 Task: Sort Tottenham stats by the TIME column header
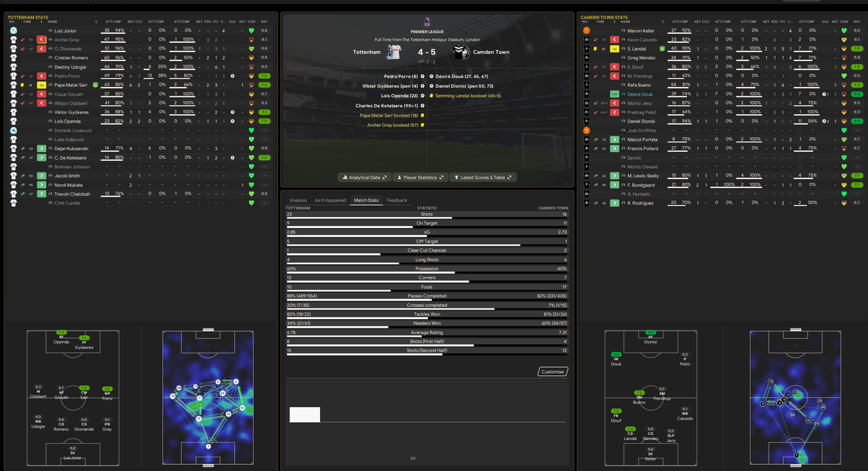click(x=27, y=22)
